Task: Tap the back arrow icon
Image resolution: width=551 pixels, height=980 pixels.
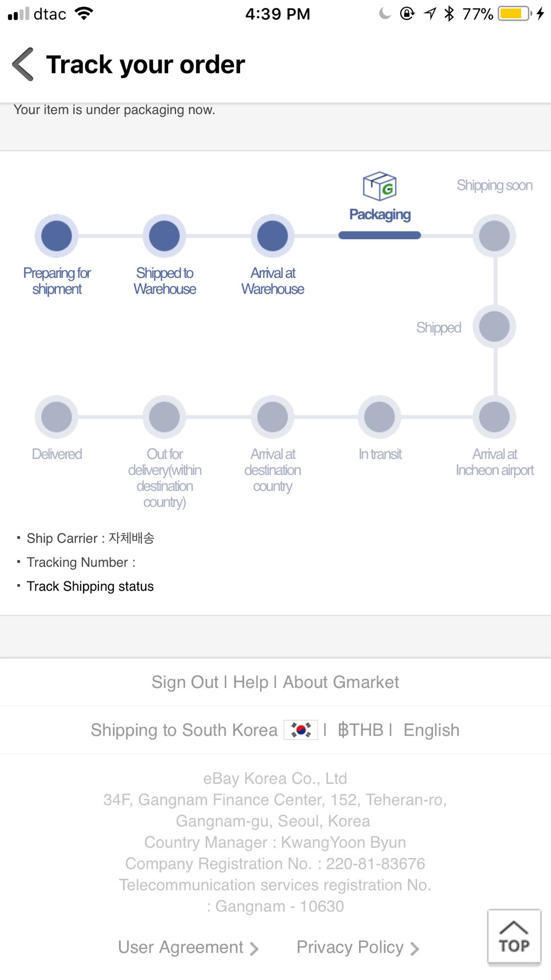Action: point(23,64)
